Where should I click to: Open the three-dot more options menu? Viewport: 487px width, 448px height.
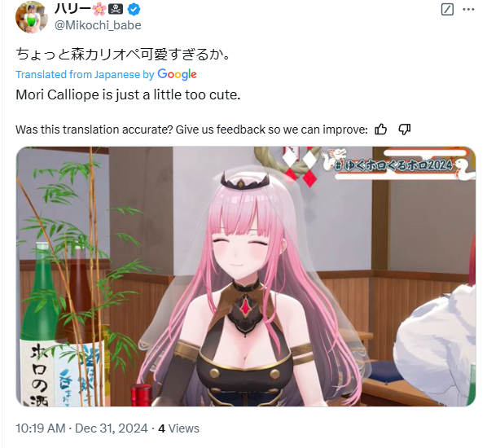468,10
